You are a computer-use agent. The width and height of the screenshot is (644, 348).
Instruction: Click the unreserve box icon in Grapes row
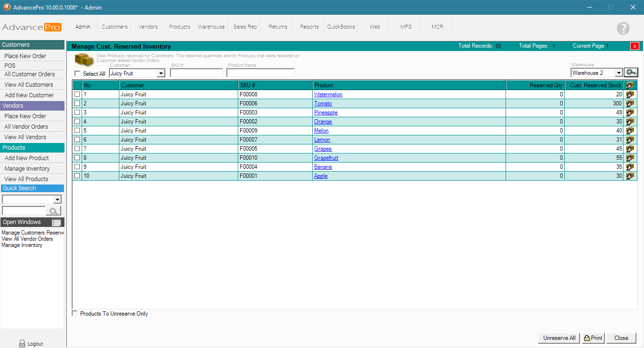coord(630,149)
